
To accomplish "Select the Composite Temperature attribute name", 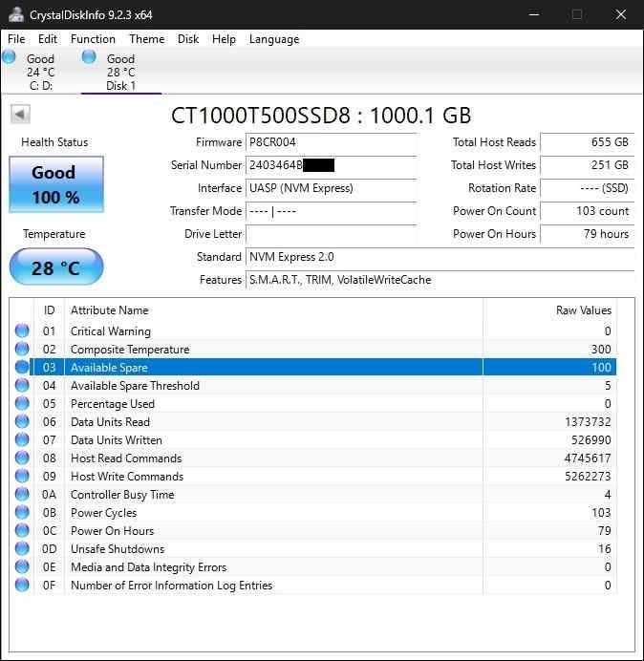I will point(130,350).
